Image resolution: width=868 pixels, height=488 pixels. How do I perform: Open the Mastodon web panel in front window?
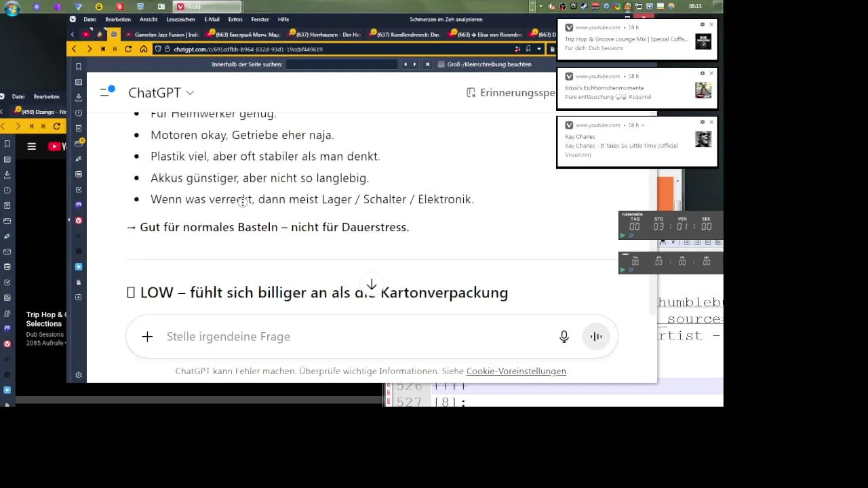click(x=79, y=205)
